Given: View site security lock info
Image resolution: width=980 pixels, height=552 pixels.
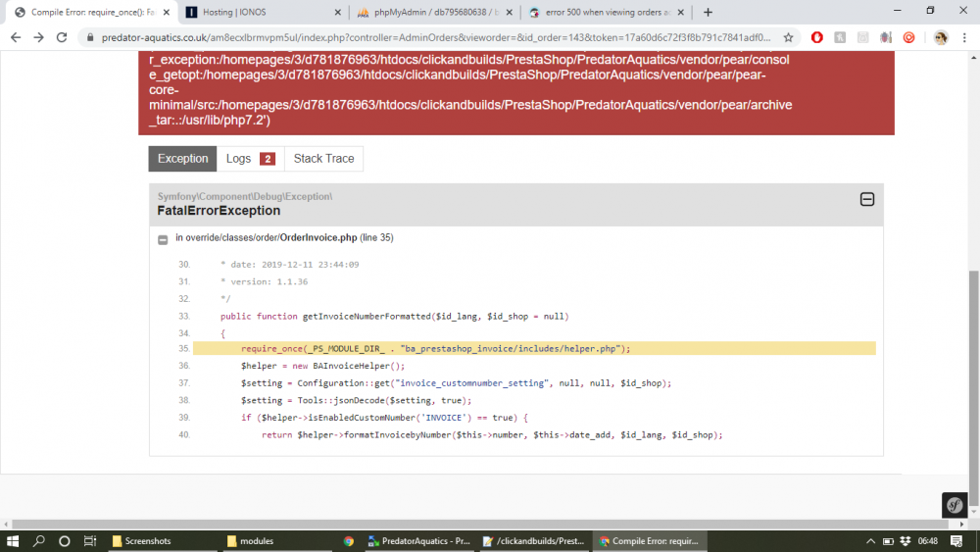Looking at the screenshot, I should pyautogui.click(x=90, y=37).
